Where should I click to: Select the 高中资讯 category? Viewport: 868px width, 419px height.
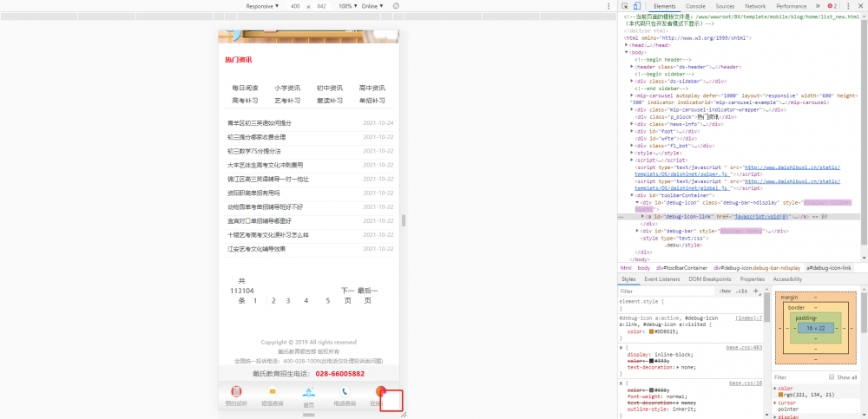pos(372,88)
